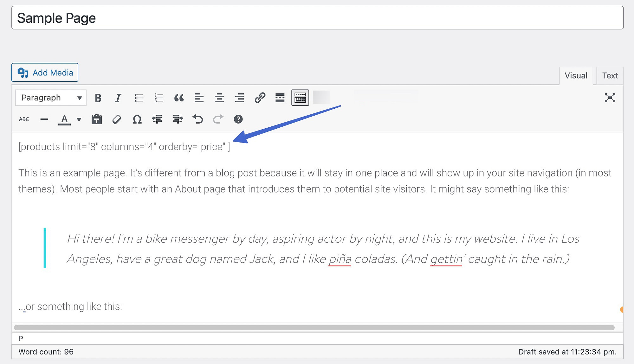Click inside the Sample Page title field
Screen dimensions: 634x364
[x=127, y=18]
